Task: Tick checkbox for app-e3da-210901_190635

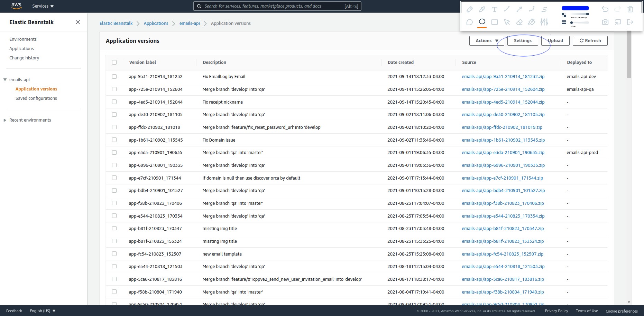Action: click(x=114, y=152)
